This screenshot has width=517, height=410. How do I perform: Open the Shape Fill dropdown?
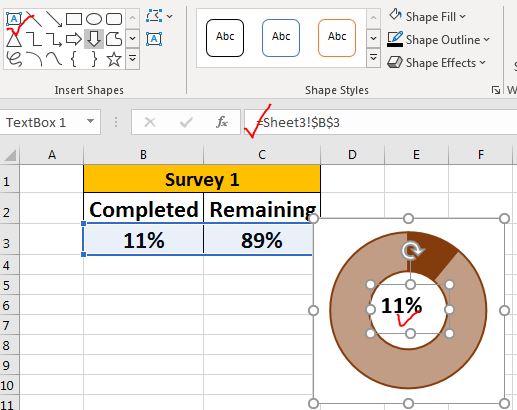coord(427,16)
